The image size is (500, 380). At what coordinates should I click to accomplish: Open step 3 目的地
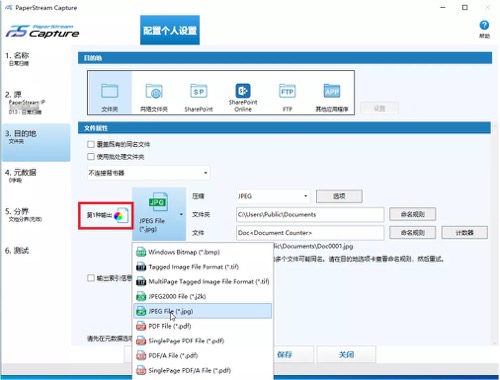click(36, 142)
